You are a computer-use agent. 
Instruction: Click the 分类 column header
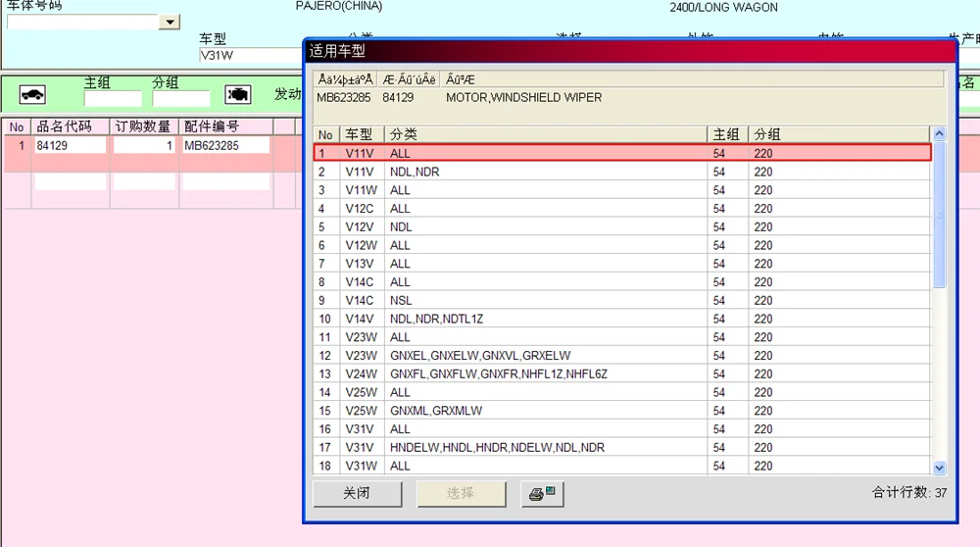point(546,134)
